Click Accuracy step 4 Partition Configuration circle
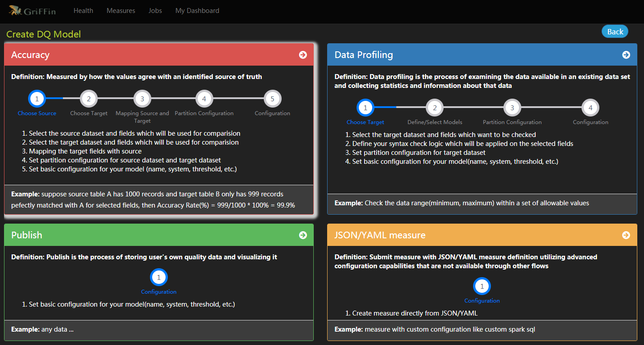The width and height of the screenshot is (644, 345). pyautogui.click(x=204, y=99)
